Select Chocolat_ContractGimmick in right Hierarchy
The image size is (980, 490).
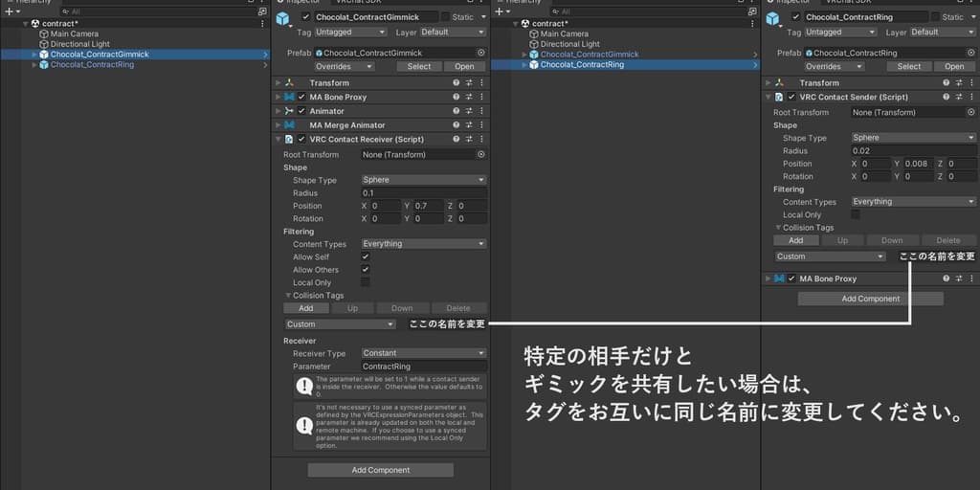pyautogui.click(x=590, y=55)
